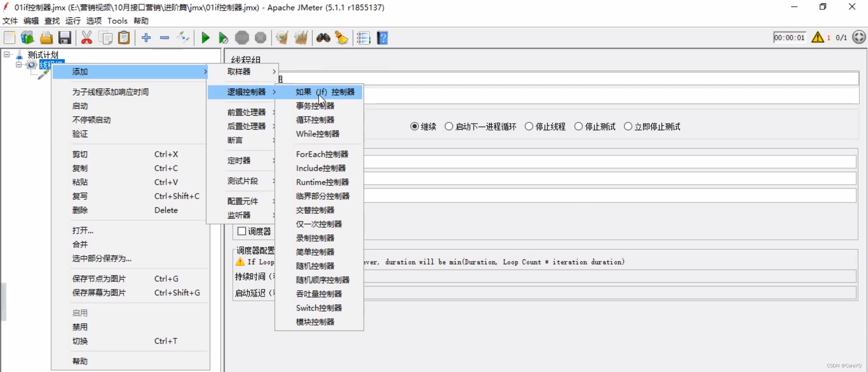
Task: Click the remote engines globe icon
Action: (x=859, y=37)
